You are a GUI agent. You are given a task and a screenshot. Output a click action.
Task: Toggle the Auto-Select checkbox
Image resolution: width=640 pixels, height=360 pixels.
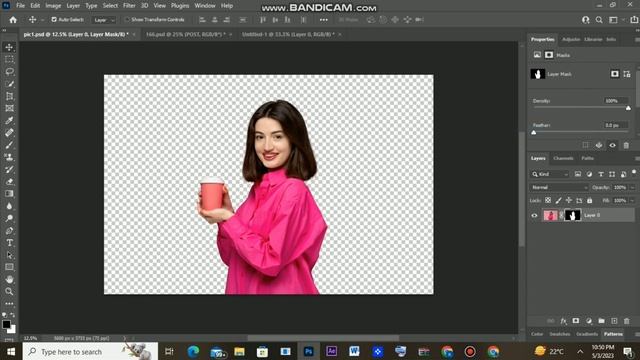tap(54, 20)
